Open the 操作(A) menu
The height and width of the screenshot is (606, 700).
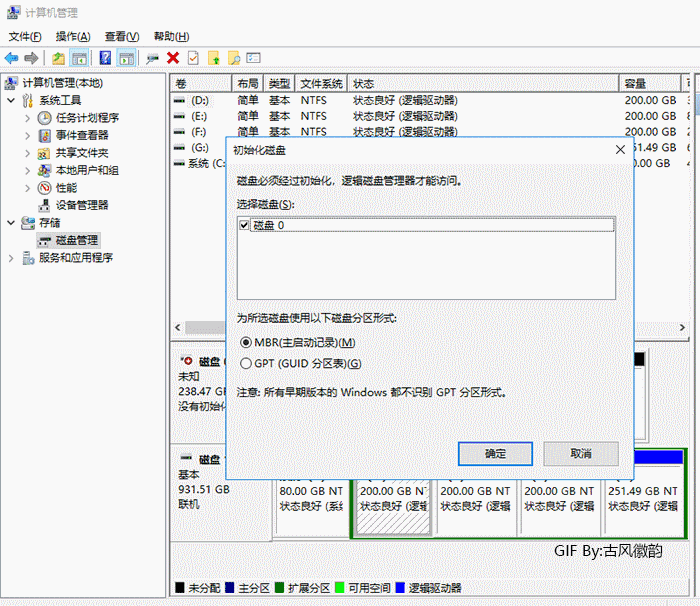coord(73,37)
